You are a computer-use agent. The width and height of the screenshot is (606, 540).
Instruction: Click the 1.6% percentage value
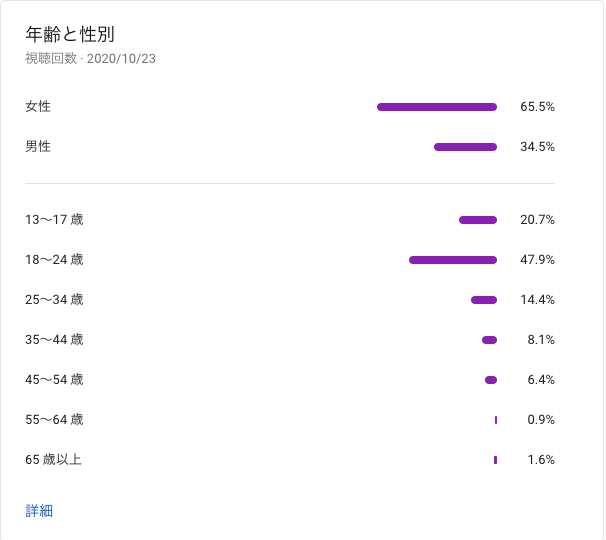pos(541,459)
